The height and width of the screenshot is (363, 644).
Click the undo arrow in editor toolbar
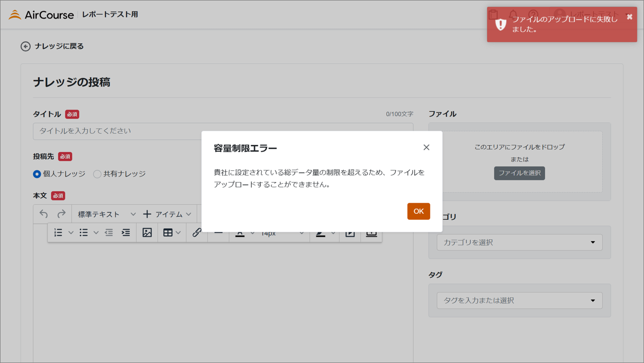coord(44,214)
